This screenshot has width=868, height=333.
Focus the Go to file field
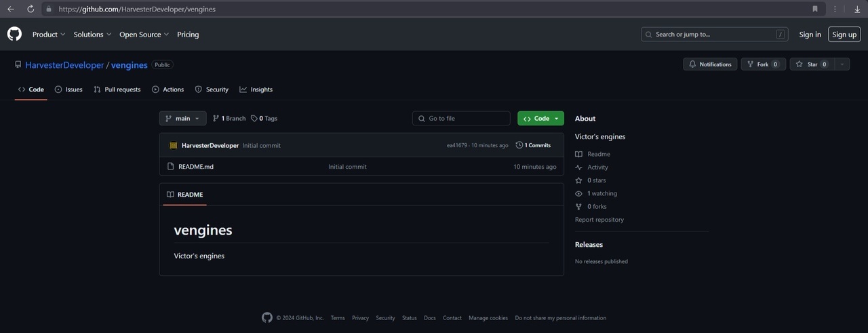(x=461, y=118)
